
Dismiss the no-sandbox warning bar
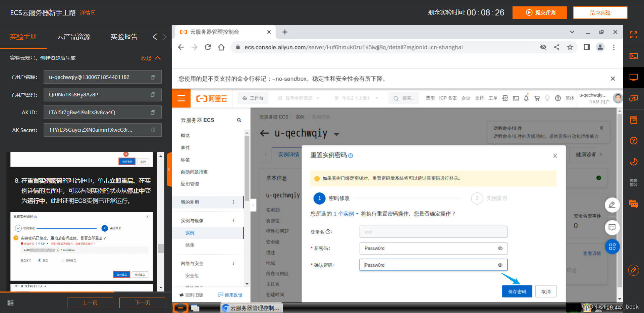[613, 79]
